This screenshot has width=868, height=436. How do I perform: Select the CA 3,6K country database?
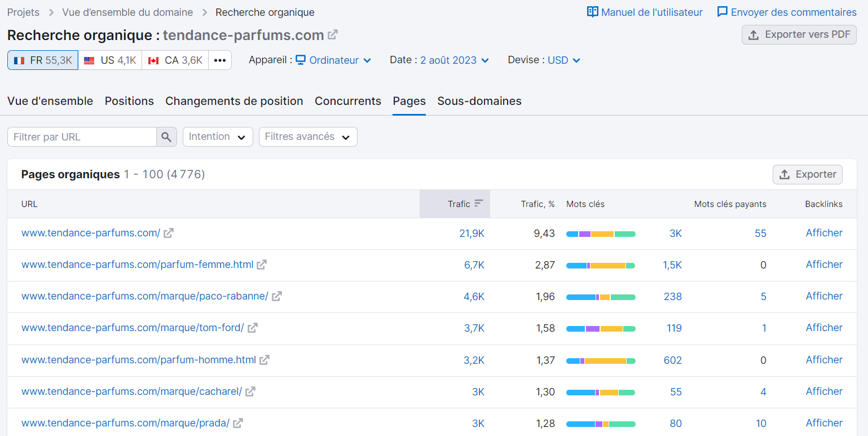point(175,60)
